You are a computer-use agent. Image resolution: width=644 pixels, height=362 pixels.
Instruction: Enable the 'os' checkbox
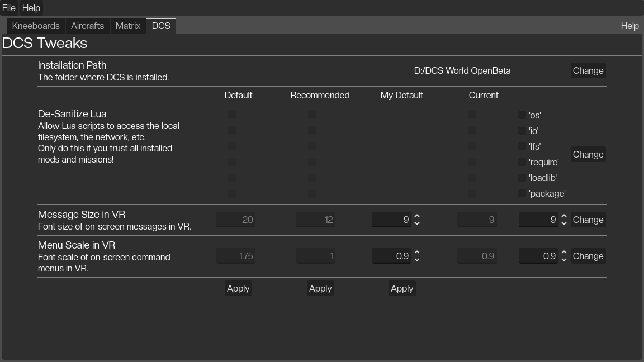tap(522, 115)
